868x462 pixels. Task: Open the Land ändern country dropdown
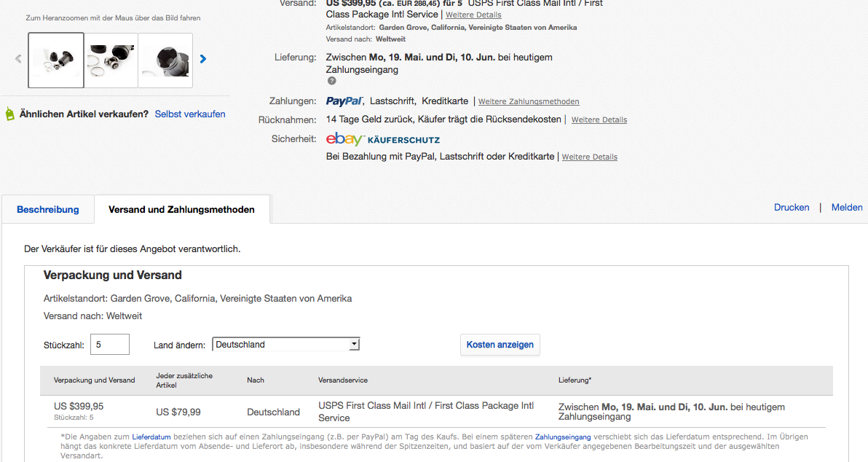(286, 345)
